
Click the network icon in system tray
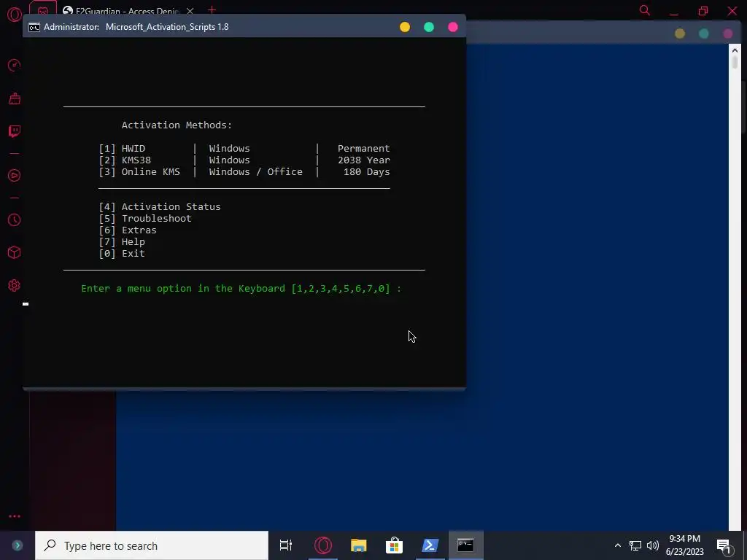tap(635, 545)
